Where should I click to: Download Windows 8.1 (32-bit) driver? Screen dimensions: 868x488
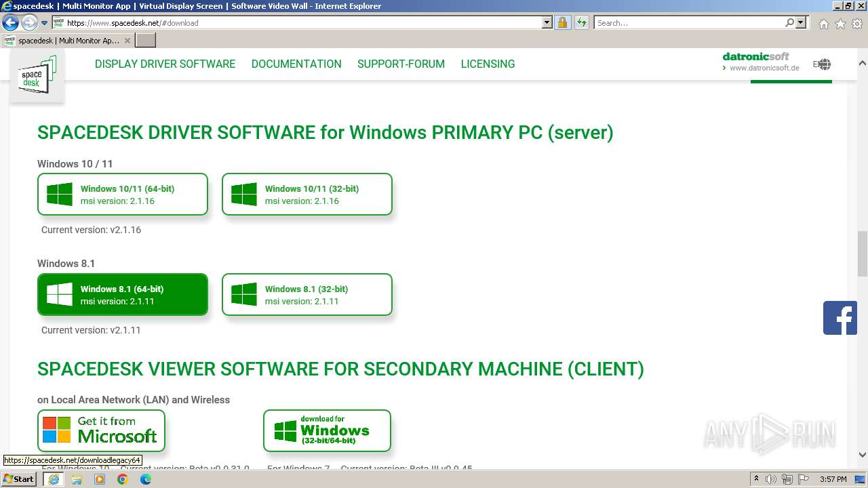[307, 295]
